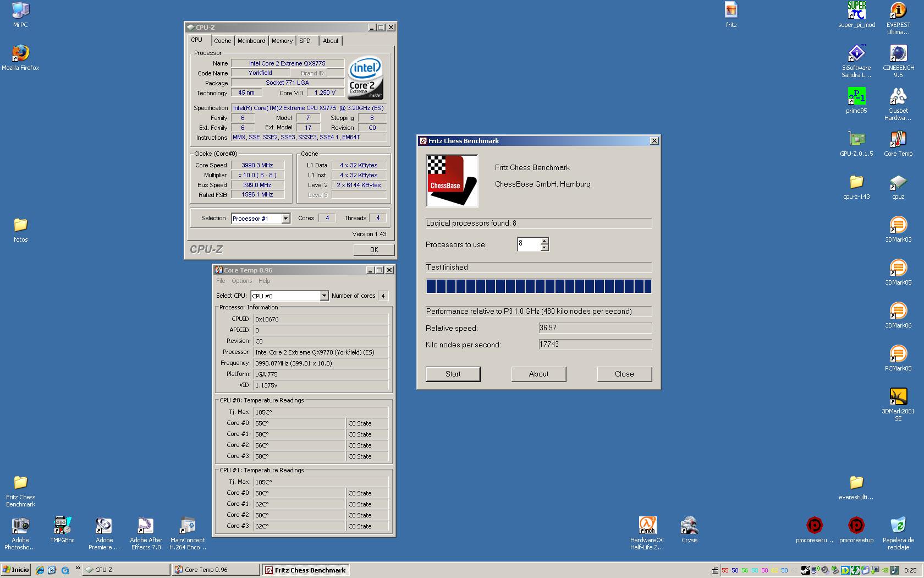Open MainConcept H.264 Encoder shortcut
The height and width of the screenshot is (578, 924).
tap(188, 533)
